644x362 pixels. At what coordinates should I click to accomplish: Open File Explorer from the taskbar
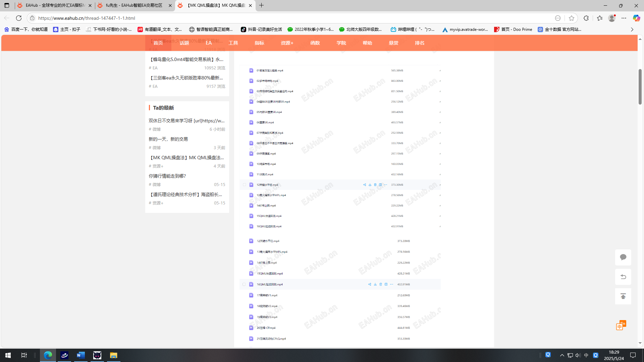pos(114,355)
